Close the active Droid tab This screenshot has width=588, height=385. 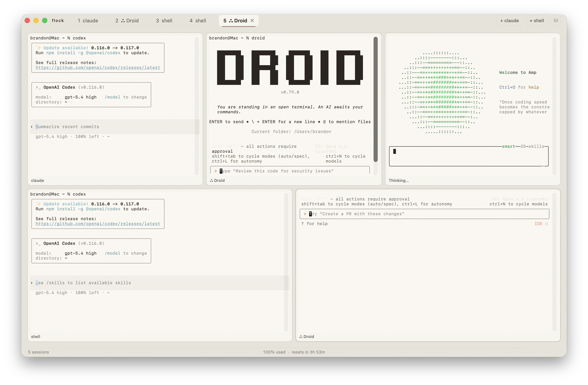point(252,20)
